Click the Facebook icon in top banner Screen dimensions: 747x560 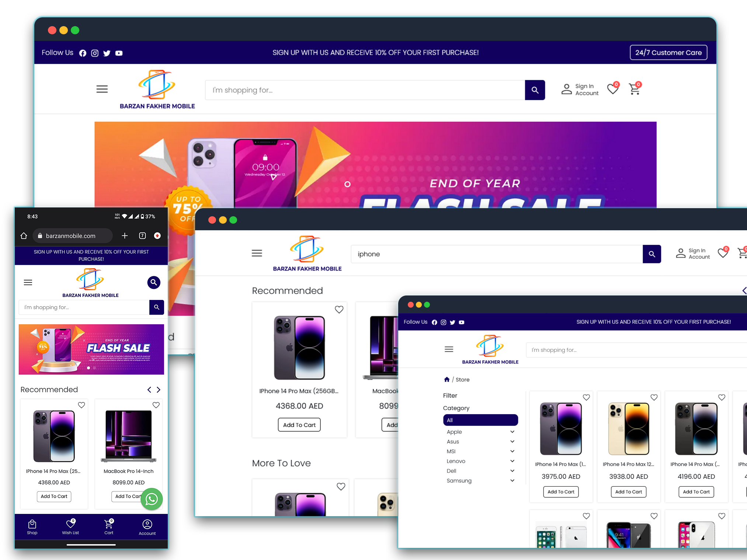click(83, 53)
